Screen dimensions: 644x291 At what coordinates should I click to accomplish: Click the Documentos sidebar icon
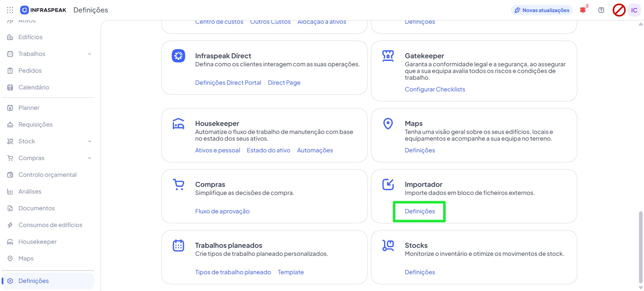pos(10,208)
